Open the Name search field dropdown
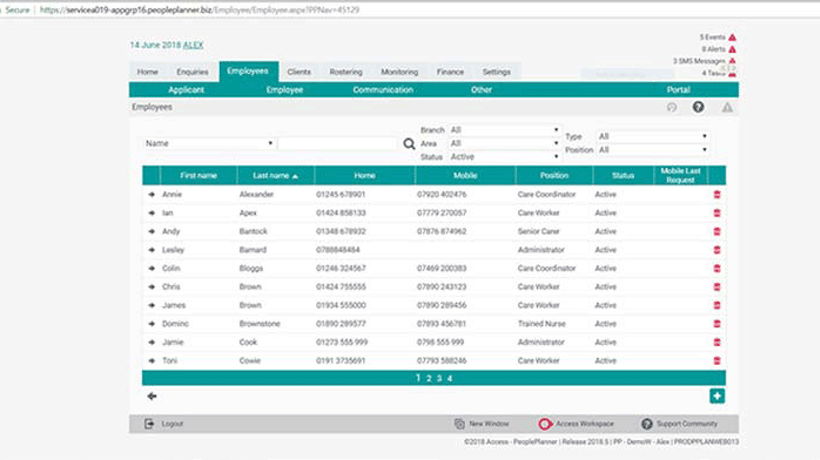 (209, 143)
